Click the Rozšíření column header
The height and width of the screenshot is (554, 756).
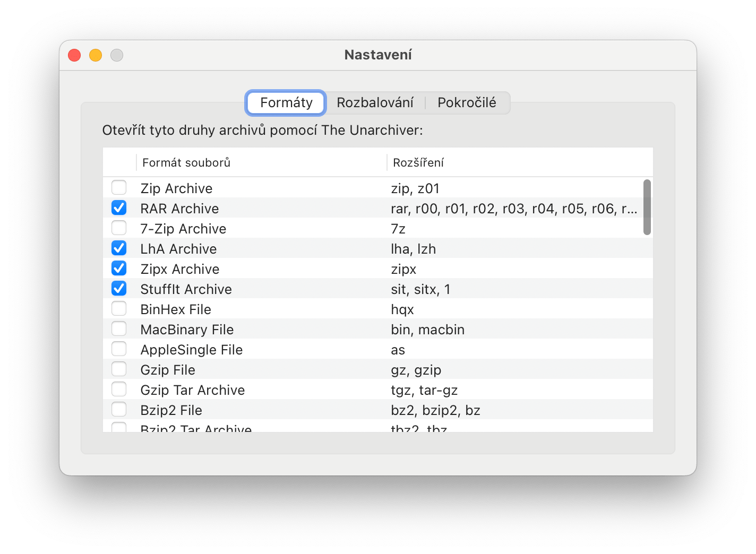(x=418, y=163)
